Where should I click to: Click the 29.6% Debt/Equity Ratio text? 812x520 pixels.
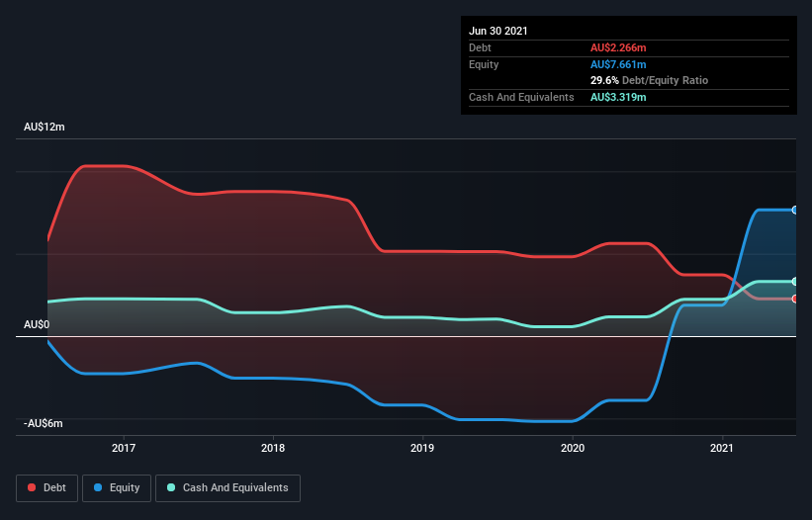coord(650,80)
